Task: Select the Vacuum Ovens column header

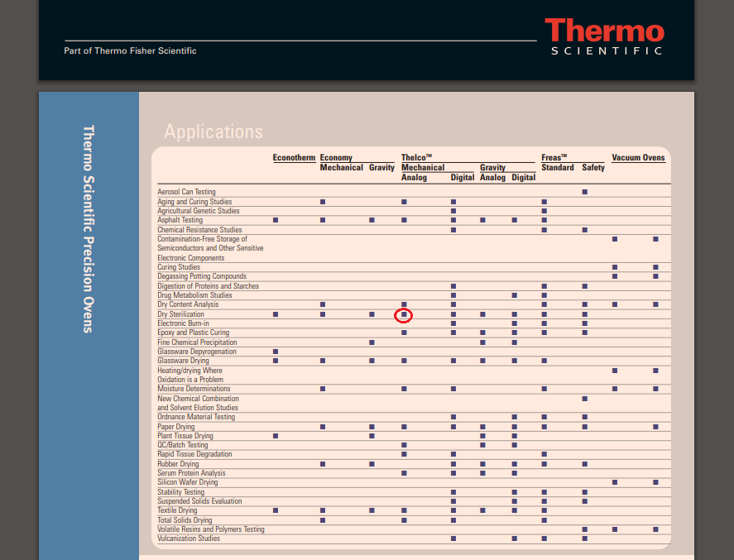Action: [638, 157]
